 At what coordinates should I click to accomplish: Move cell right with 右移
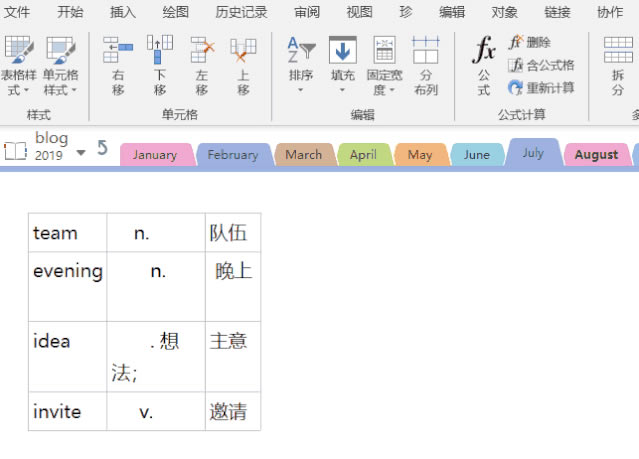click(118, 65)
